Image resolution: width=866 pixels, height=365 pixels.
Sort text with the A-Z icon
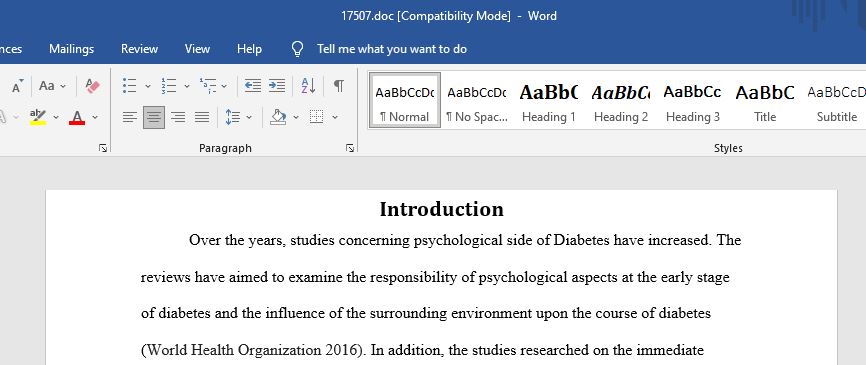pyautogui.click(x=308, y=86)
